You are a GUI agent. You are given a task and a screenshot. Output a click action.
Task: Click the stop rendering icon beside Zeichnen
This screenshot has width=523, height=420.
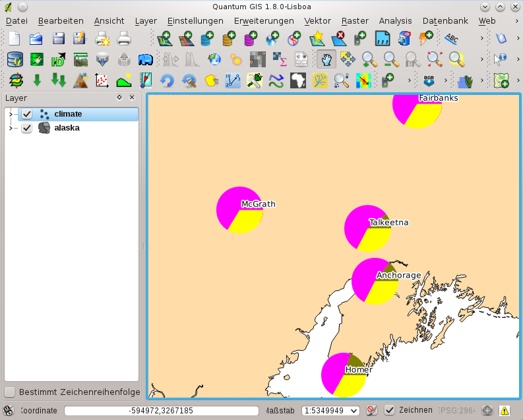coord(372,410)
